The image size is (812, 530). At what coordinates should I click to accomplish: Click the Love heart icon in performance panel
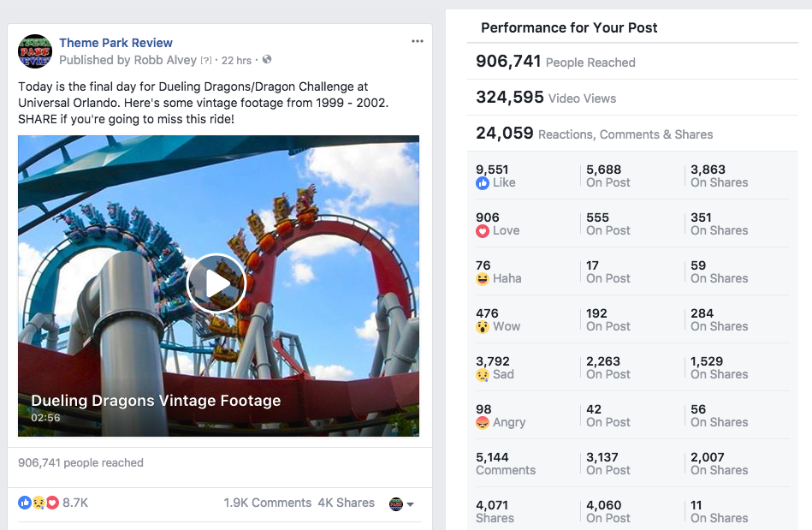click(x=482, y=231)
